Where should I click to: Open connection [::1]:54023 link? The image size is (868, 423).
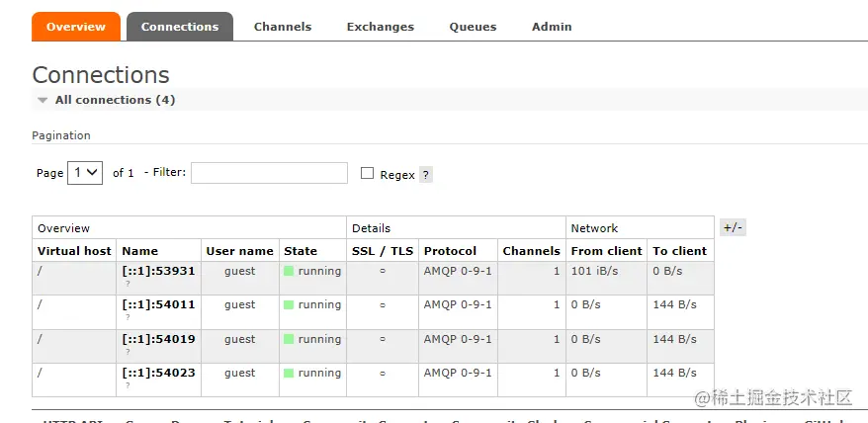158,373
